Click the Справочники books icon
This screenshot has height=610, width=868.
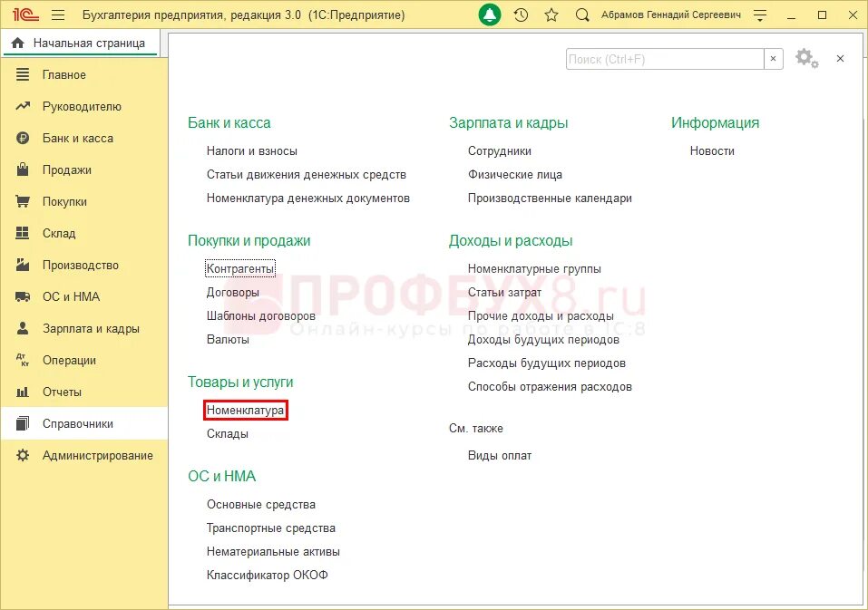[23, 423]
